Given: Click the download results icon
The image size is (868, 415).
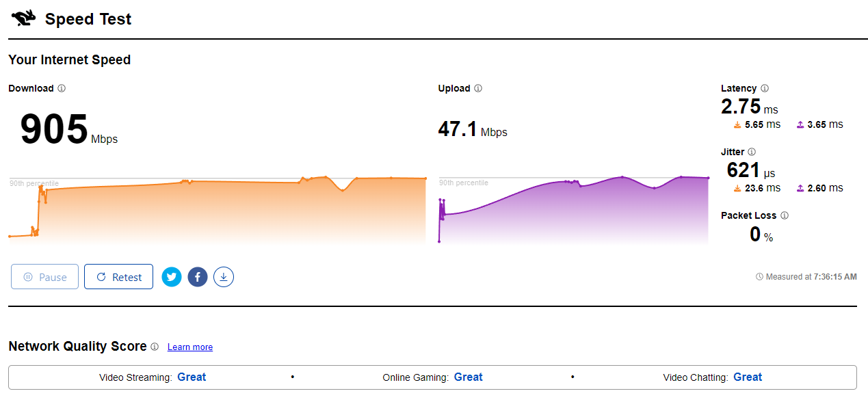Looking at the screenshot, I should point(224,277).
